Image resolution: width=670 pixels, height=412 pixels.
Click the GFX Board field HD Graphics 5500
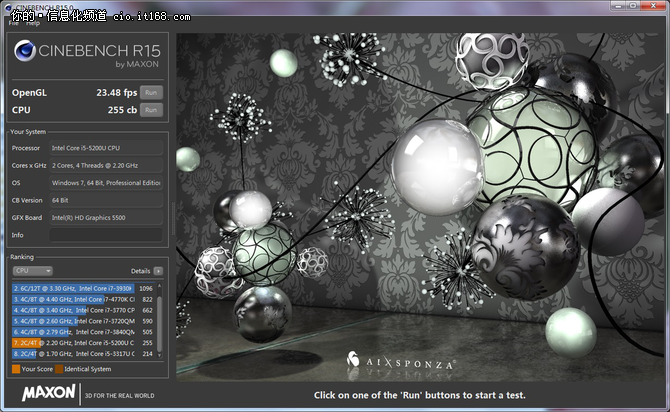[x=106, y=218]
